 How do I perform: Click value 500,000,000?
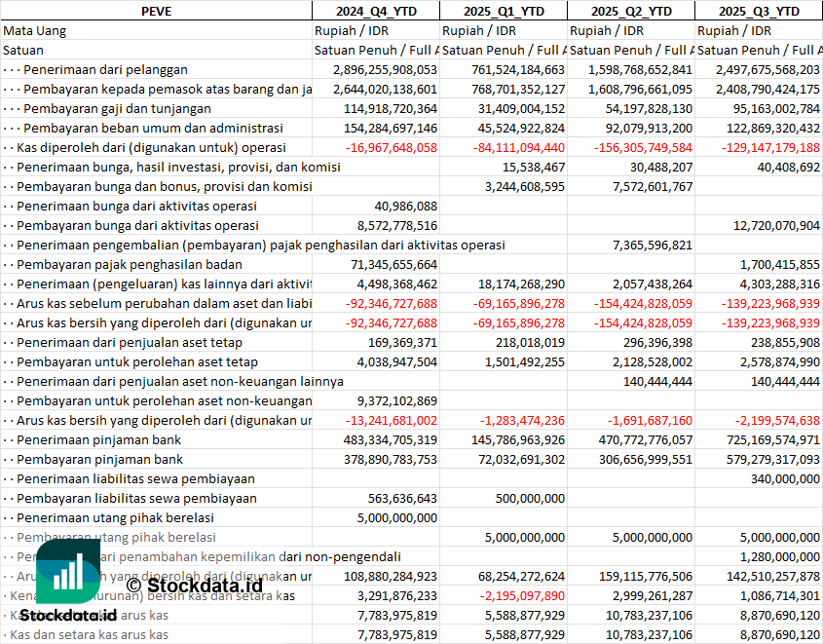tap(530, 498)
